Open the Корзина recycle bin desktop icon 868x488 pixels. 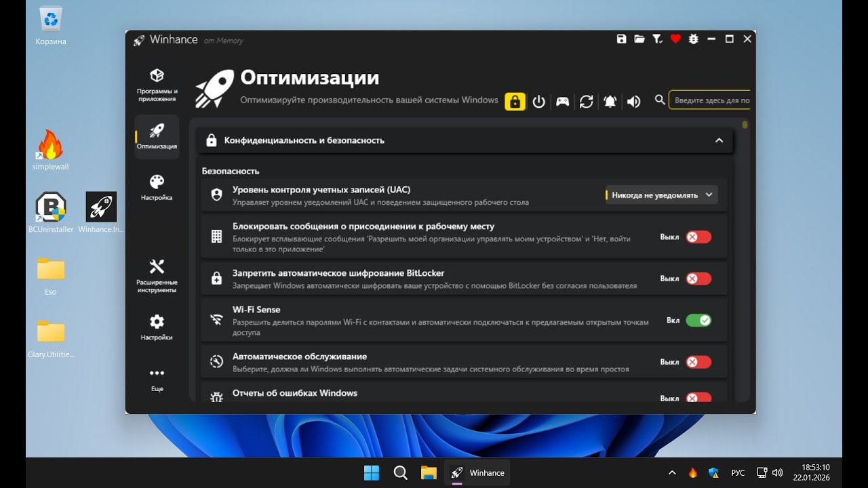51,26
